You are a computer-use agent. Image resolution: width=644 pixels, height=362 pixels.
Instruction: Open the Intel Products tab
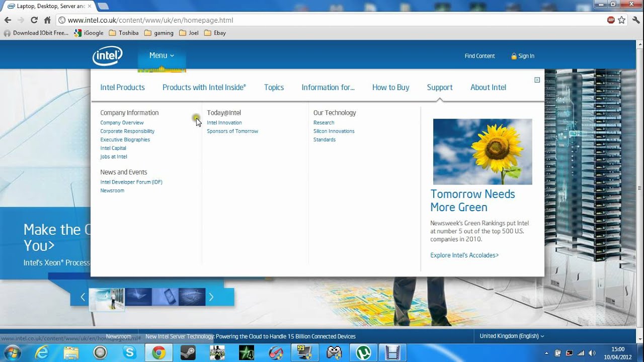(x=122, y=87)
